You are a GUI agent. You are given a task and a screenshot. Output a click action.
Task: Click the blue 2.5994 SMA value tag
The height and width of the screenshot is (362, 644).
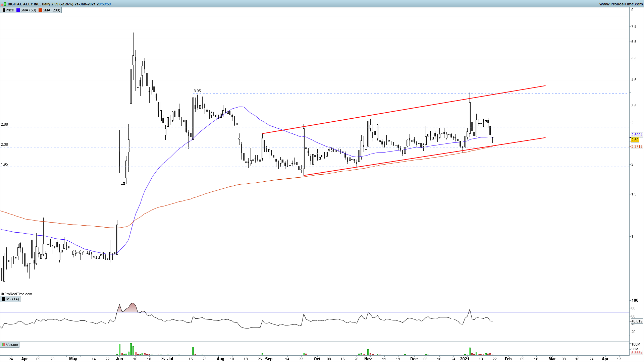(637, 135)
